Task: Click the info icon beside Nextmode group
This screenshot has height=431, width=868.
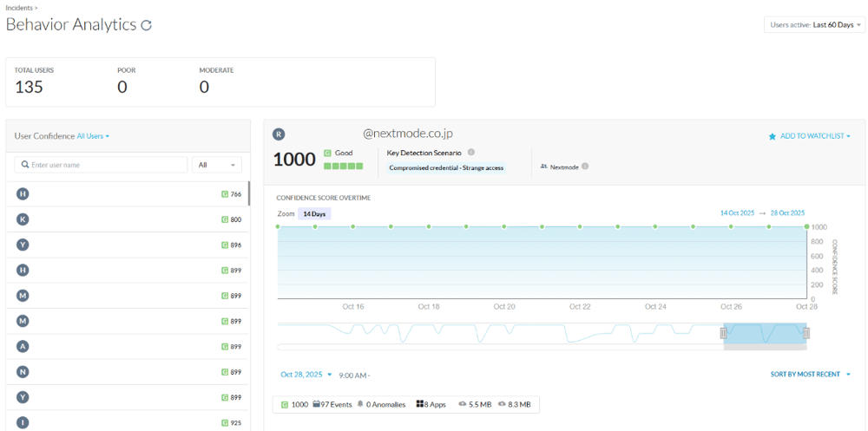Action: 585,167
